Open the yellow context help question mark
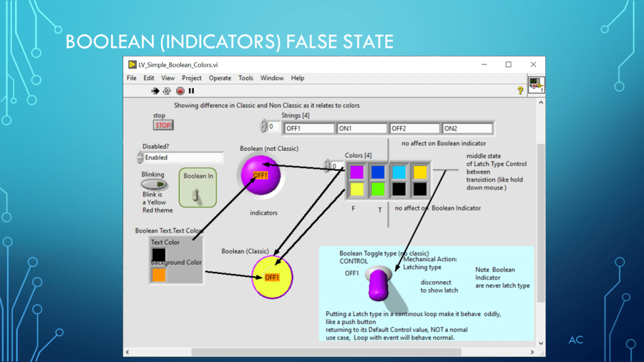This screenshot has width=644, height=362. tap(520, 90)
